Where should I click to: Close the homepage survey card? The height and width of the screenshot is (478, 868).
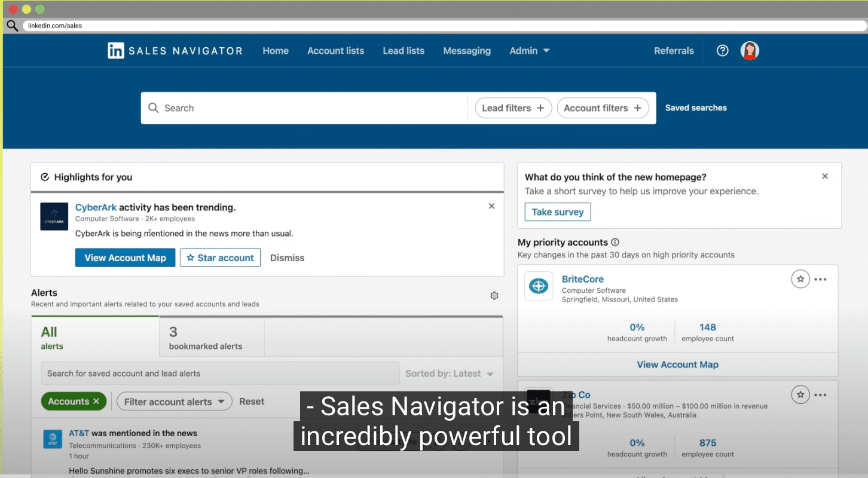tap(825, 176)
